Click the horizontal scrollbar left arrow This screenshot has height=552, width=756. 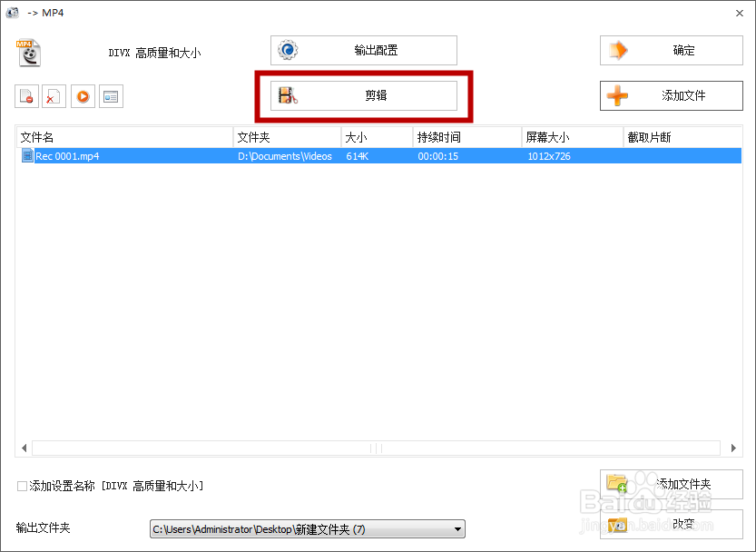pos(24,448)
